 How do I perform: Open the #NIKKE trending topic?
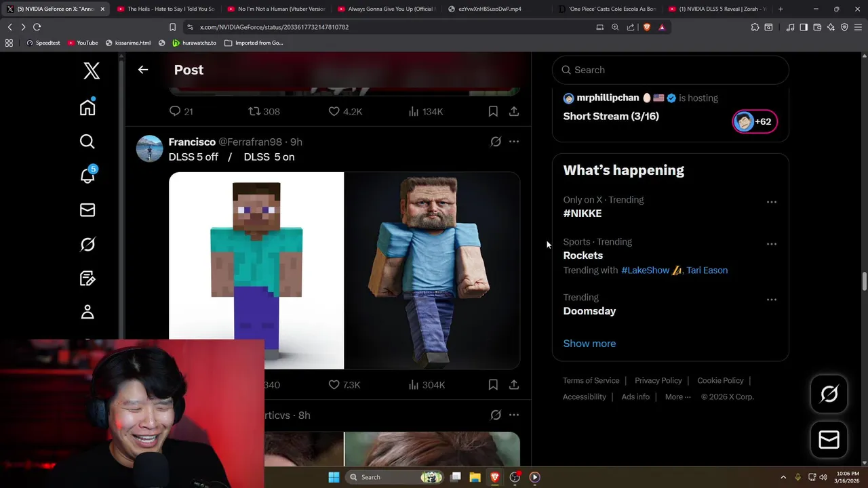[x=583, y=213]
